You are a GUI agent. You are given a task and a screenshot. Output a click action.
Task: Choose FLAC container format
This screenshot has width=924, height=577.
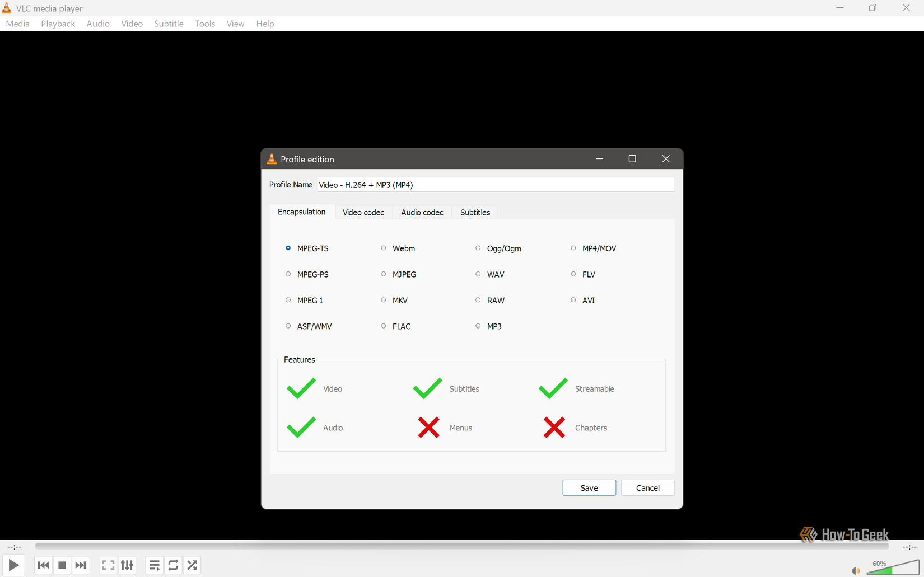395,326
